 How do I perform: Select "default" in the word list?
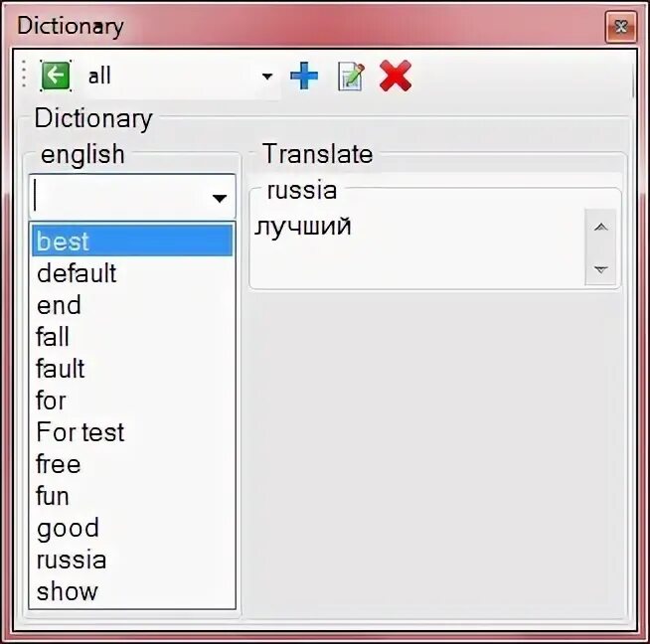point(132,273)
